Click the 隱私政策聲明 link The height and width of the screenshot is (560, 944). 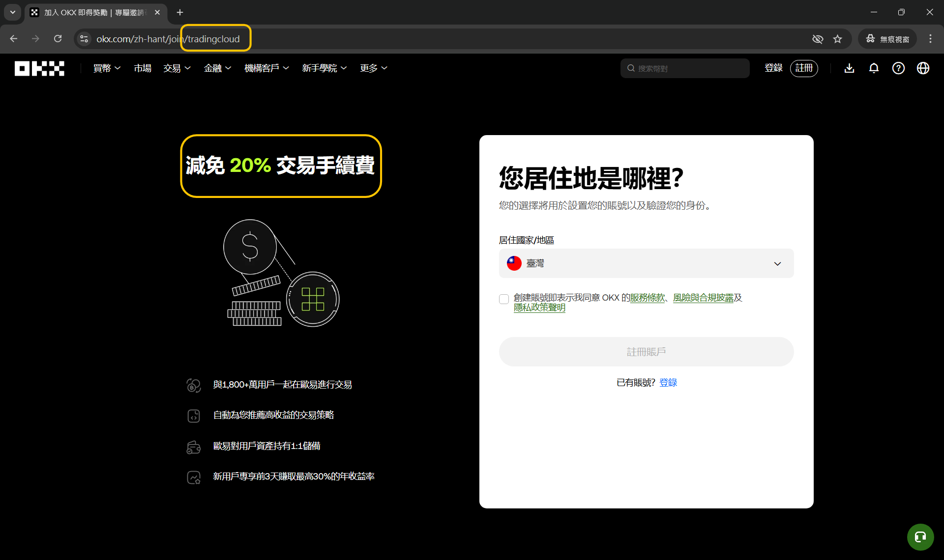(x=539, y=308)
